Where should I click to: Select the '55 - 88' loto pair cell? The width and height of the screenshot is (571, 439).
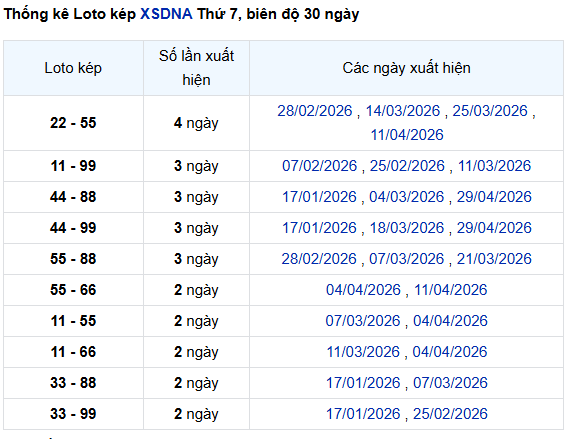coord(73,259)
